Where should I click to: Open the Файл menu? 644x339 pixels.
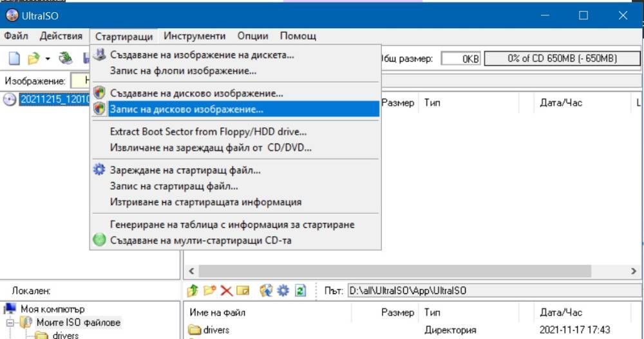click(x=16, y=36)
